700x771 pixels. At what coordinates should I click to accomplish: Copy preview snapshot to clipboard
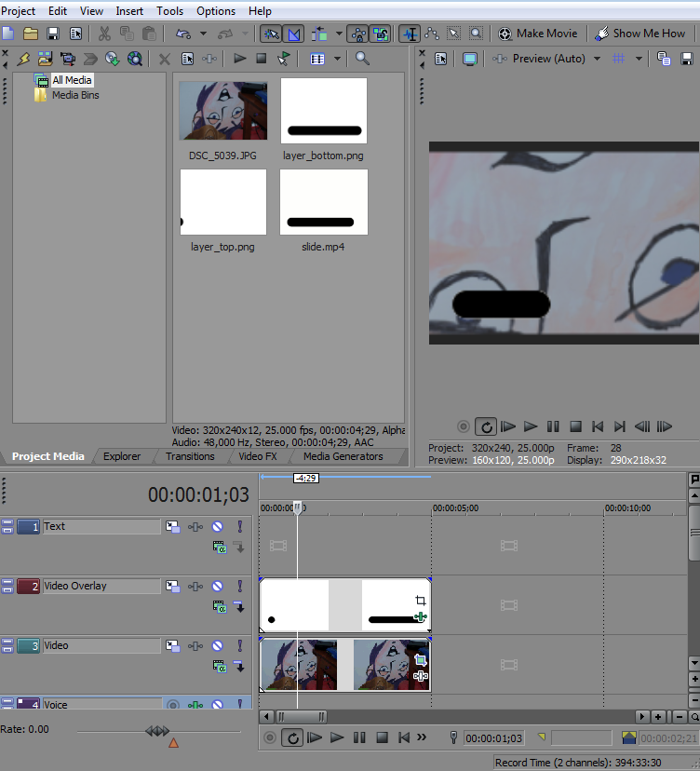pyautogui.click(x=664, y=59)
